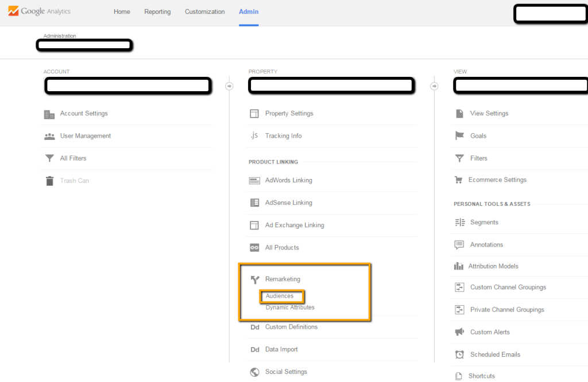Image resolution: width=588 pixels, height=382 pixels.
Task: Click the User Management people icon
Action: click(49, 137)
